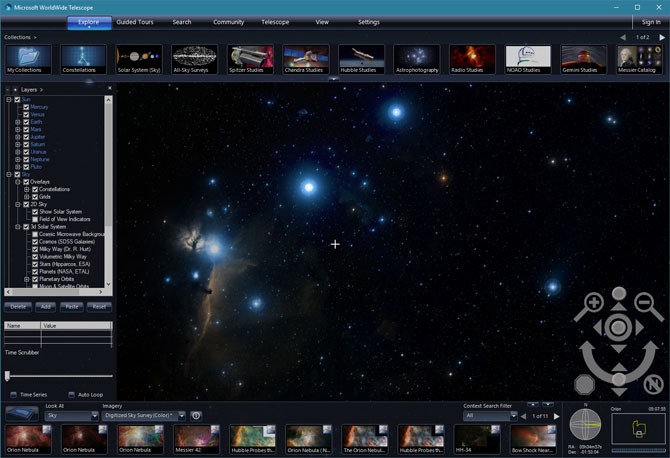Click the Add layer button
The height and width of the screenshot is (458, 670).
[x=45, y=307]
